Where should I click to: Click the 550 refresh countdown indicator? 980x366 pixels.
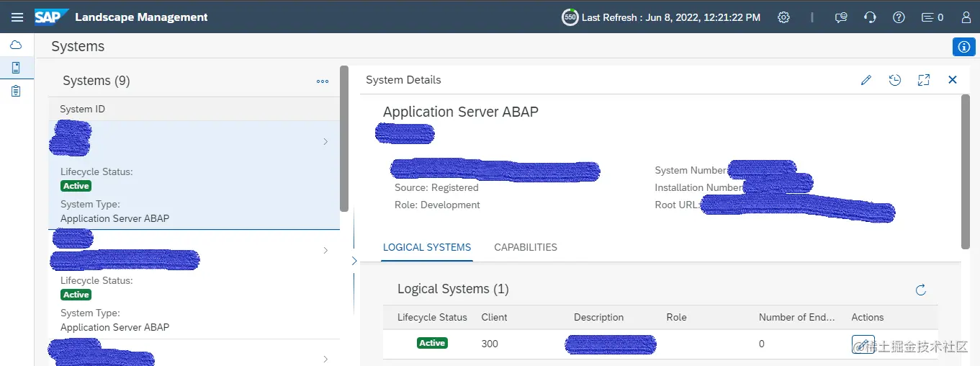click(570, 17)
